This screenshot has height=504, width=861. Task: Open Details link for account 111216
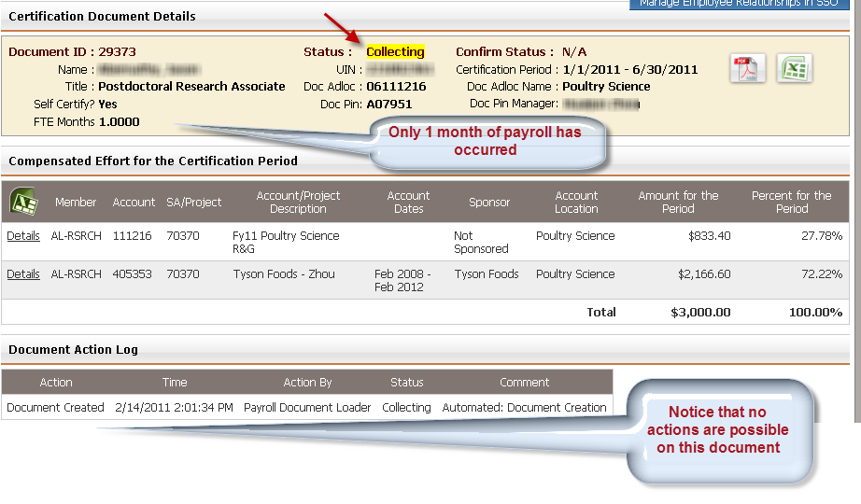point(23,236)
